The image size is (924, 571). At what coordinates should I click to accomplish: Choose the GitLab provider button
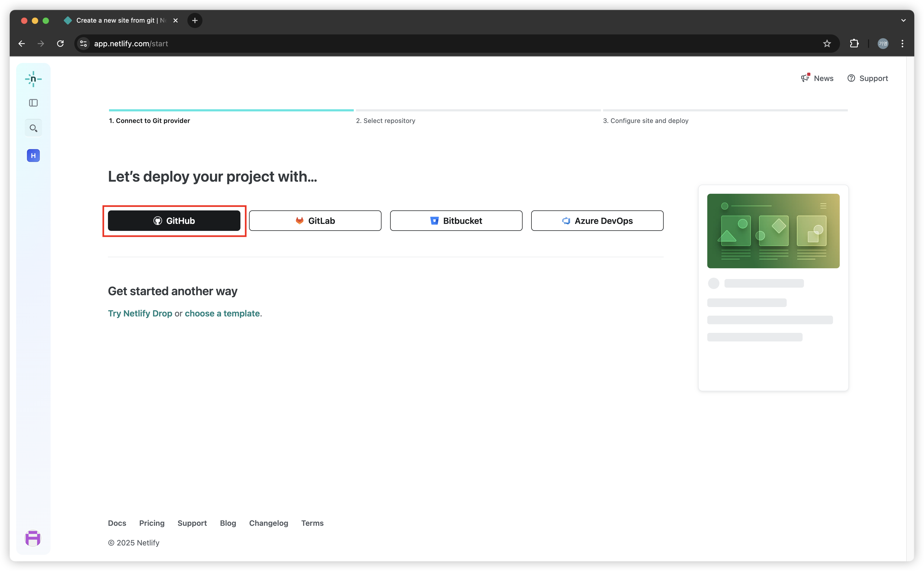[x=315, y=221]
